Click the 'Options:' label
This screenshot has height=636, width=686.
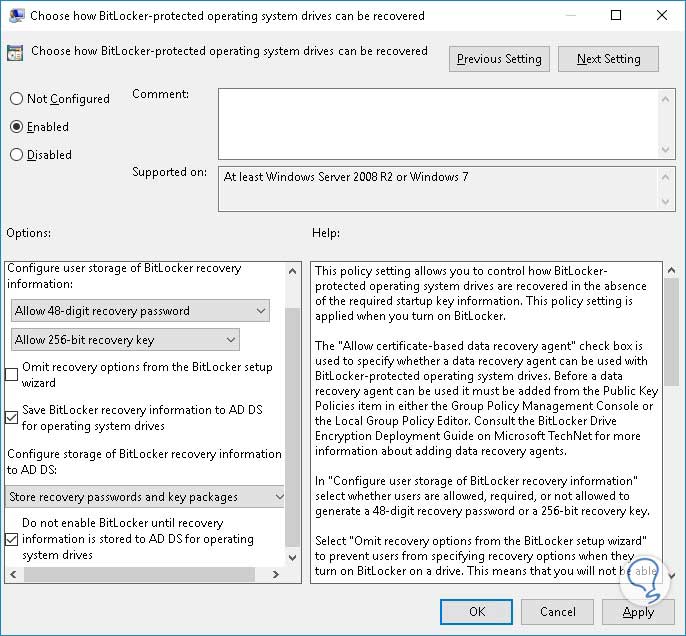[28, 233]
